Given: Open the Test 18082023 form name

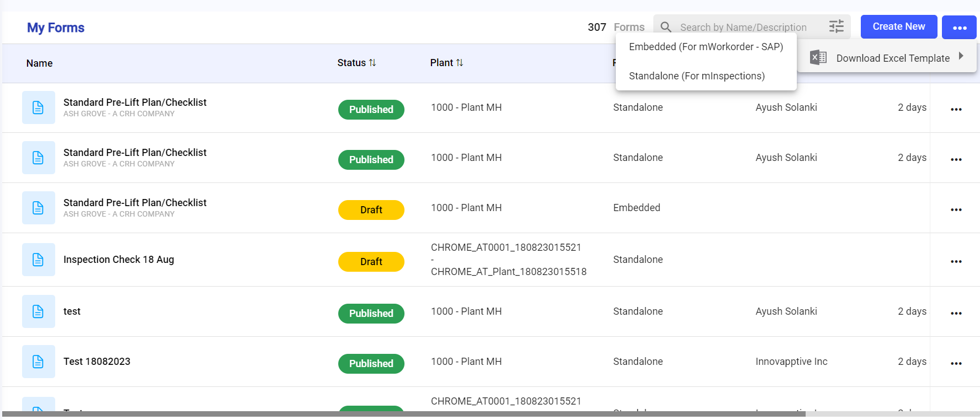Looking at the screenshot, I should coord(97,362).
